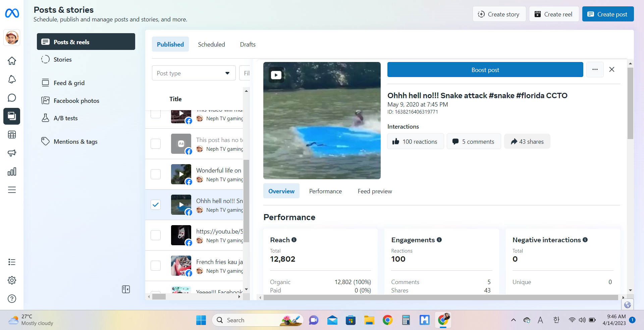Select the Overview tab

pyautogui.click(x=281, y=191)
